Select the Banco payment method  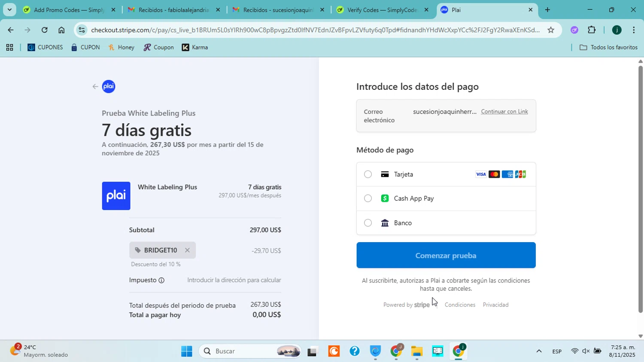368,223
